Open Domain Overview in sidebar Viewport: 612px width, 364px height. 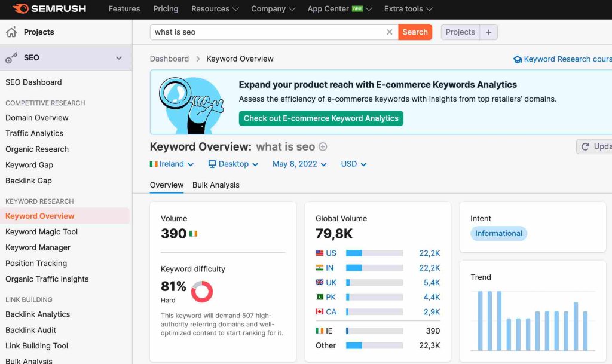coord(36,117)
